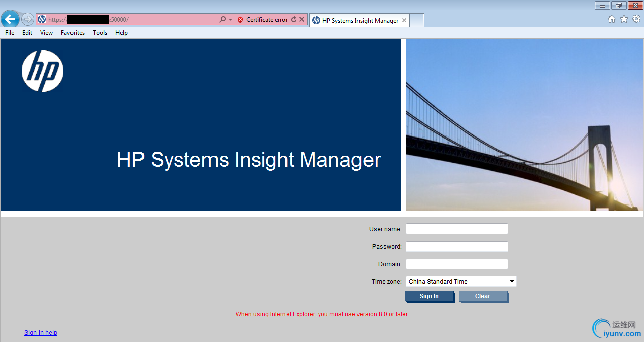The height and width of the screenshot is (342, 644).
Task: Click the browser Back arrow button
Action: tap(10, 20)
